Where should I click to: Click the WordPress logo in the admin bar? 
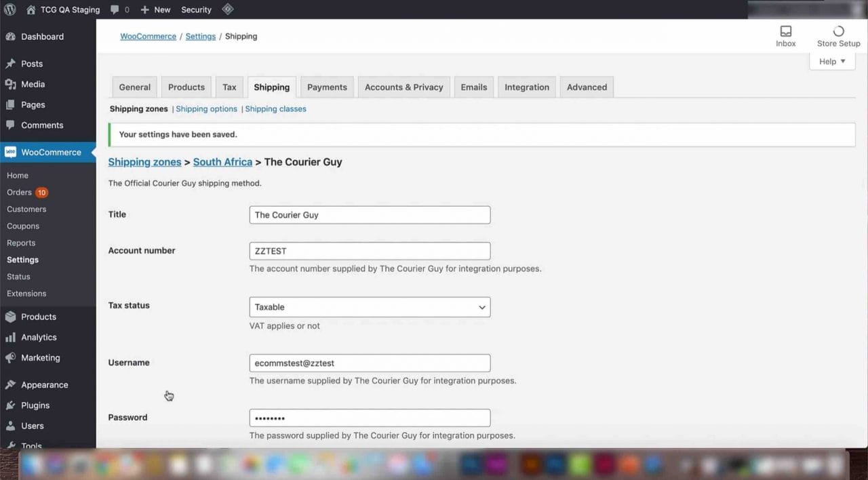click(9, 9)
